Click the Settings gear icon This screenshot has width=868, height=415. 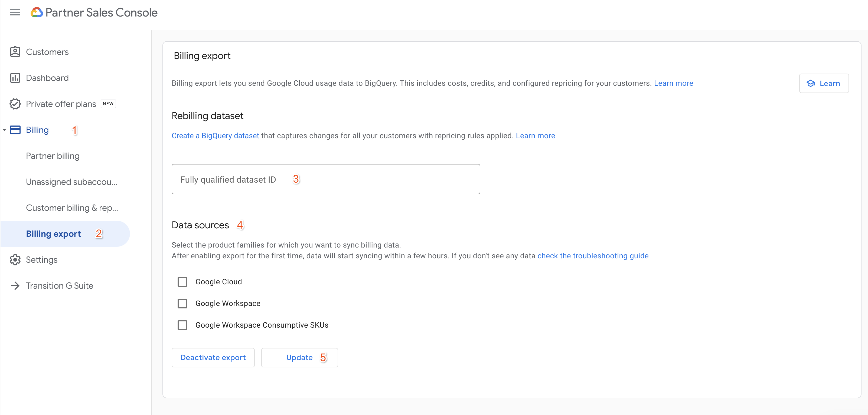pos(15,259)
